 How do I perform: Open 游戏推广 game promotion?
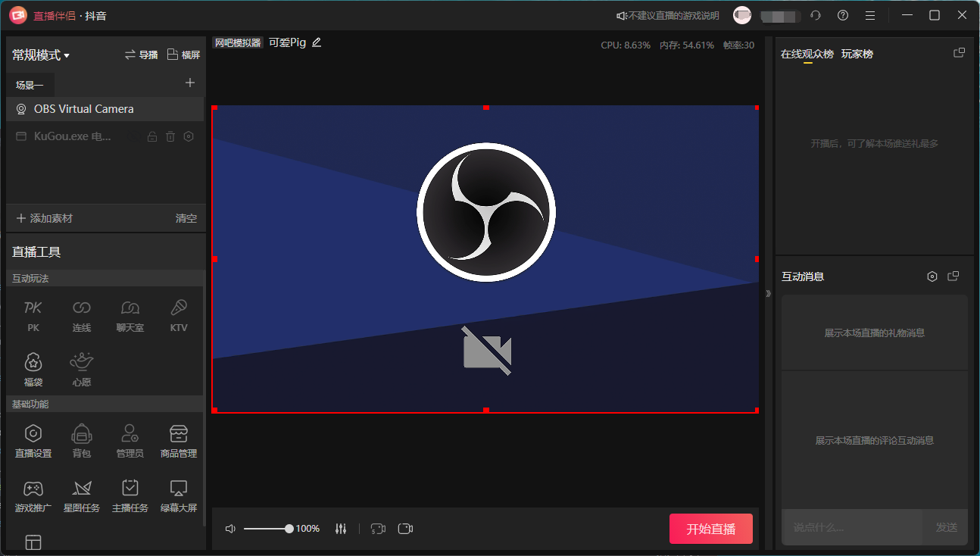point(33,496)
